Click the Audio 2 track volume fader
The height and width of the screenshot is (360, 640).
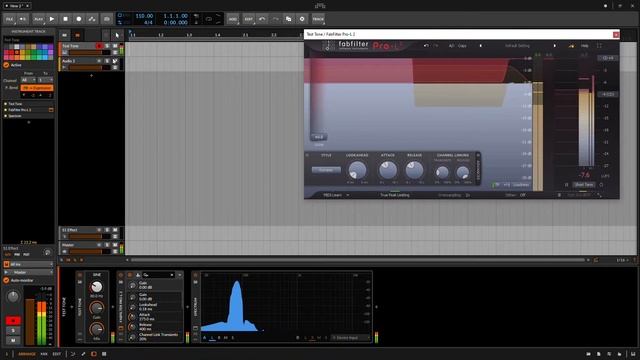[90, 67]
